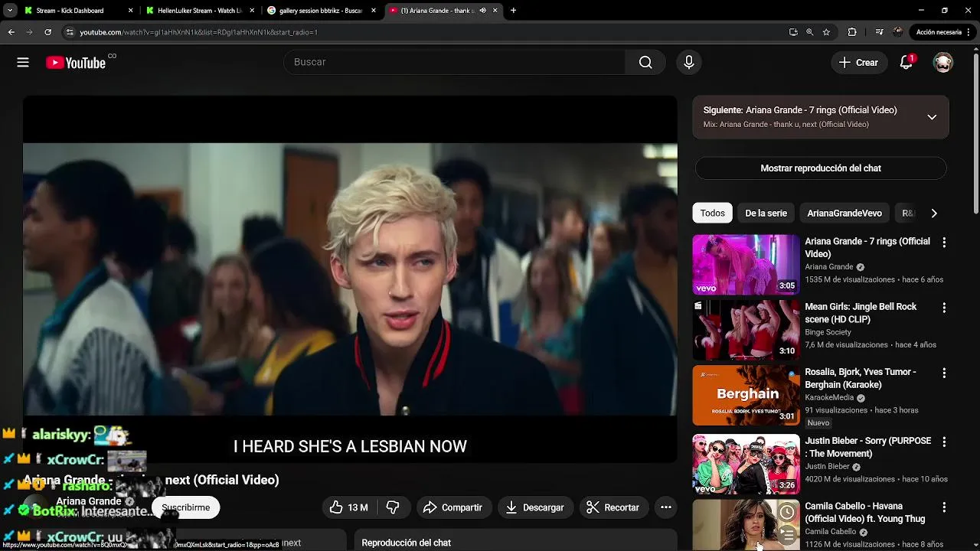Open options for Mean Girls Jingle Bell Rock

click(944, 308)
